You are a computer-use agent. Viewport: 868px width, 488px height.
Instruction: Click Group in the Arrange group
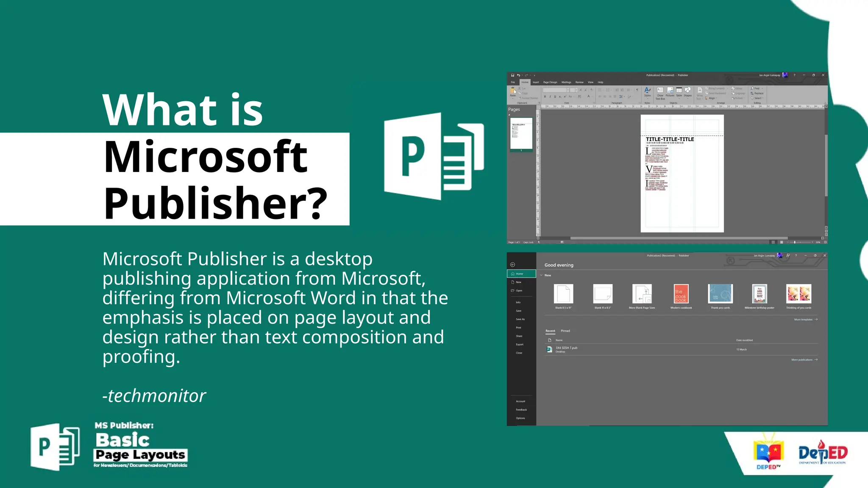coord(737,89)
